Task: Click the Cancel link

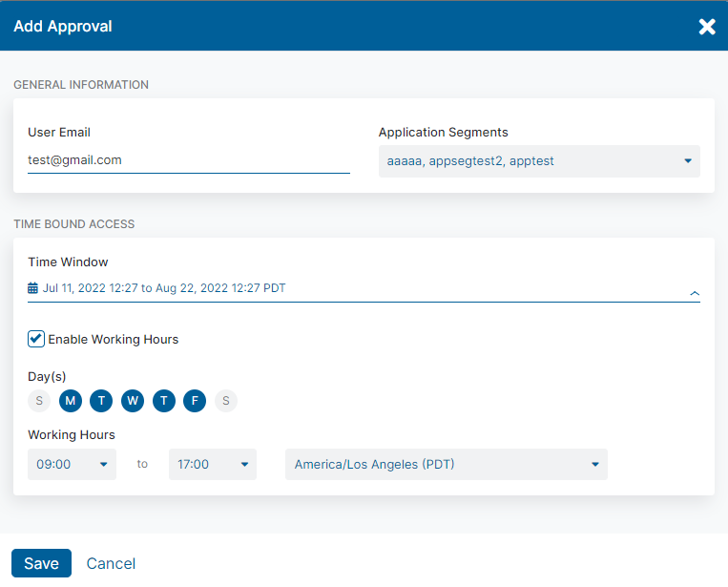Action: point(111,563)
